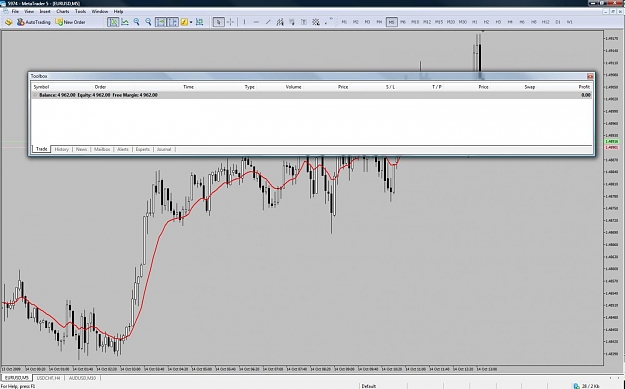Sort by Volume column header
Image resolution: width=625 pixels, height=389 pixels.
pyautogui.click(x=293, y=87)
